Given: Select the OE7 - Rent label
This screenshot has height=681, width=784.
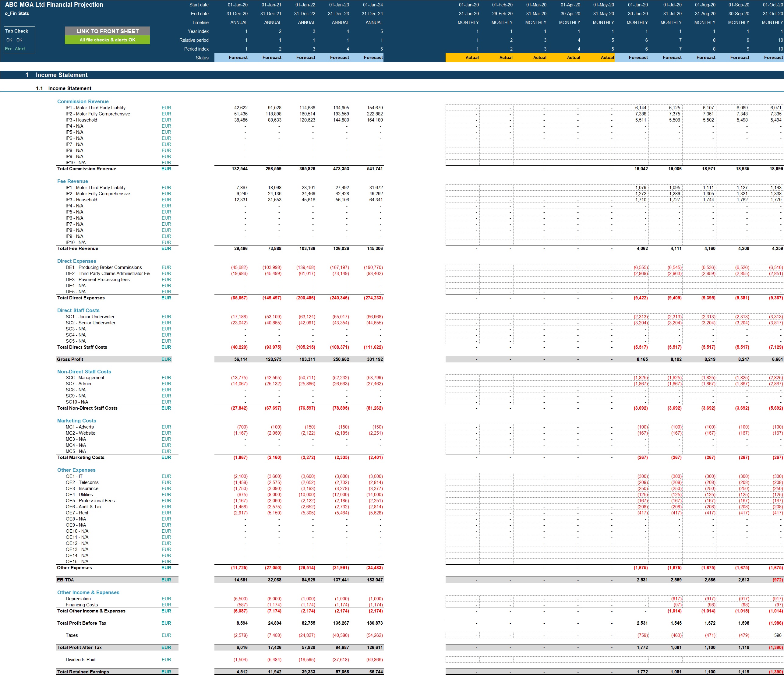Looking at the screenshot, I should pos(77,513).
